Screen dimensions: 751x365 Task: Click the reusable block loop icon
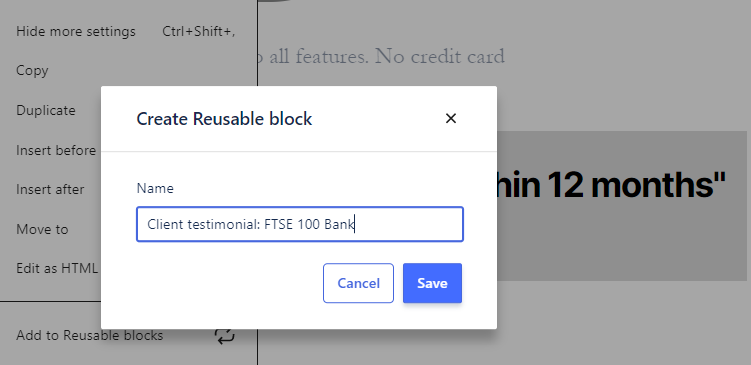coord(225,335)
